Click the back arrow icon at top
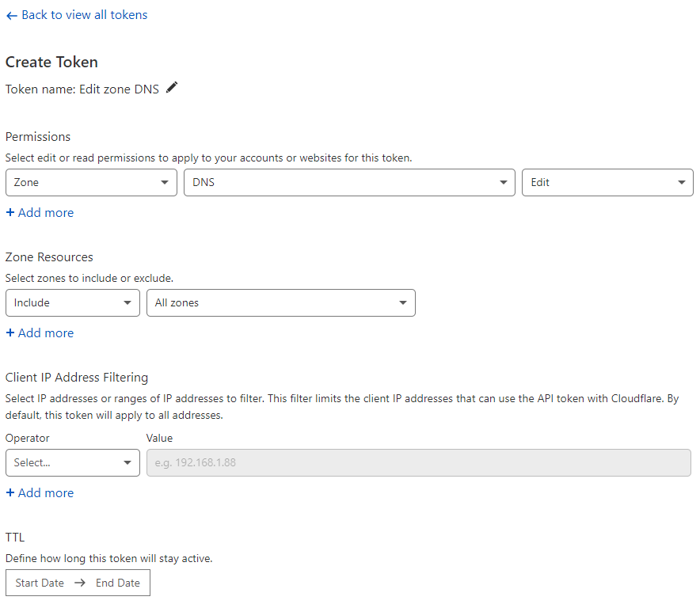Viewport: 700px width, 608px height. (x=12, y=16)
